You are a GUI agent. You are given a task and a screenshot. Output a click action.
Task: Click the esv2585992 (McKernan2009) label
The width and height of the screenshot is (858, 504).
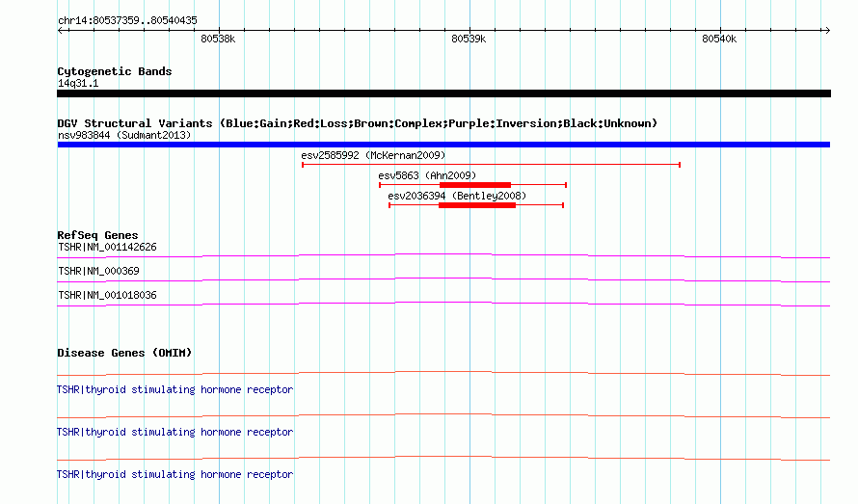click(373, 155)
